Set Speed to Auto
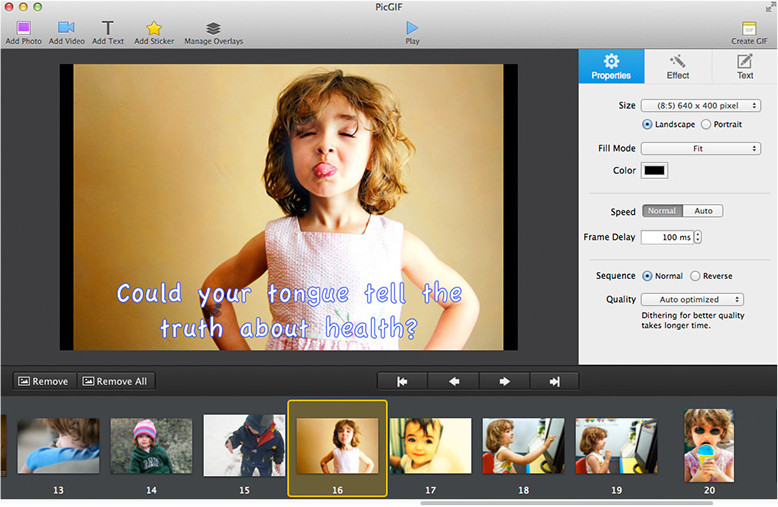This screenshot has width=778, height=507. click(x=703, y=211)
